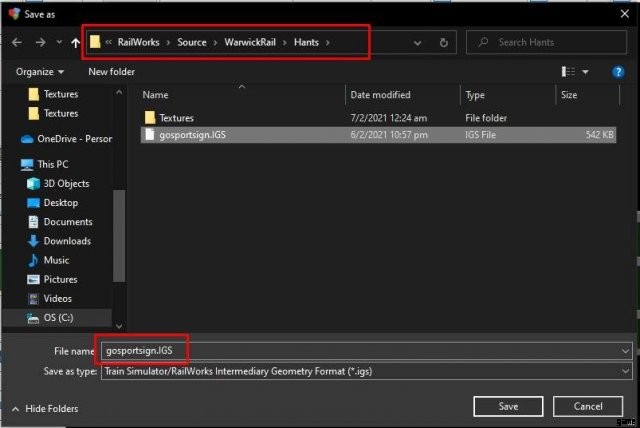Image resolution: width=640 pixels, height=428 pixels.
Task: Refresh the Hants folder view
Action: pos(444,42)
